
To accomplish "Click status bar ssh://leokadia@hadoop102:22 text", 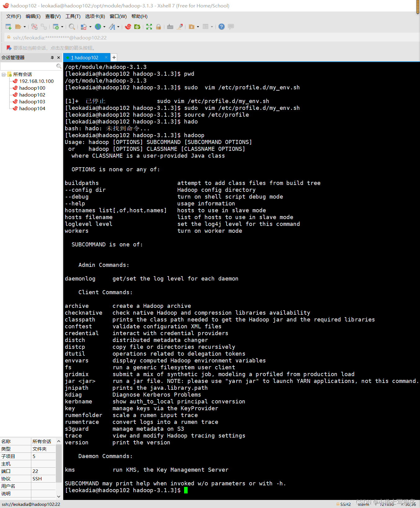I will coord(31,504).
